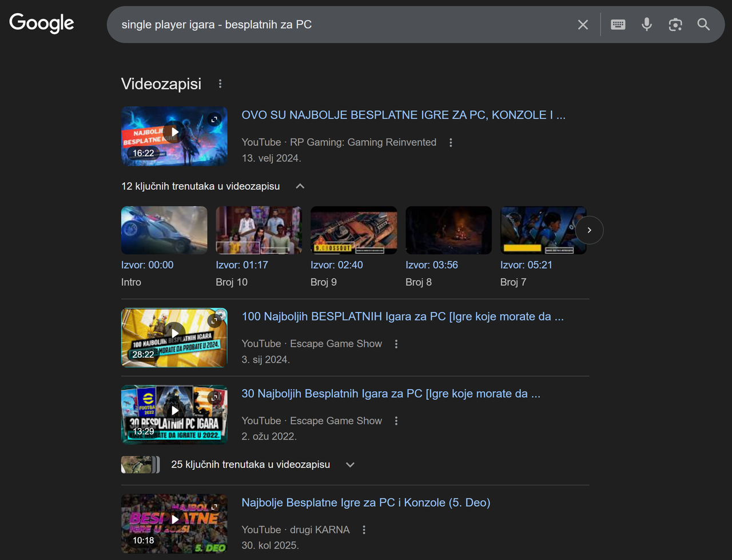The image size is (732, 560).
Task: Open more options for RP Gaming result
Action: 451,142
